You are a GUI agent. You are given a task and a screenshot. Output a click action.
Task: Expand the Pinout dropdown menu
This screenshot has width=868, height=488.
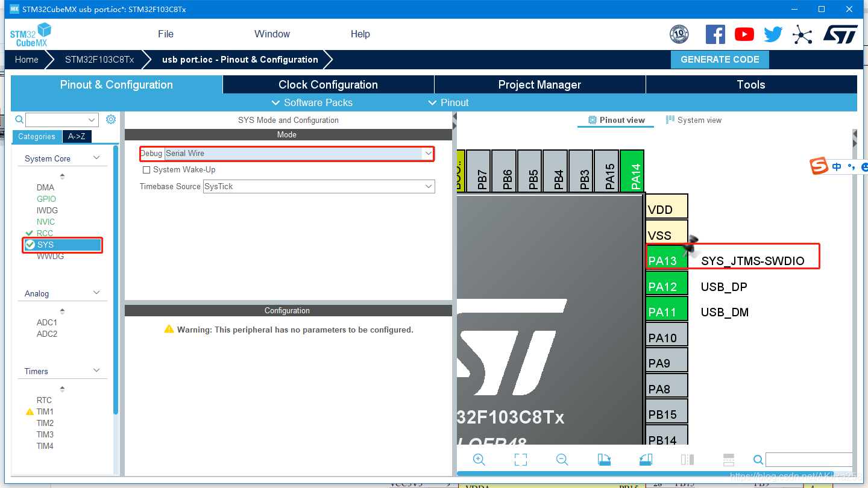(448, 102)
